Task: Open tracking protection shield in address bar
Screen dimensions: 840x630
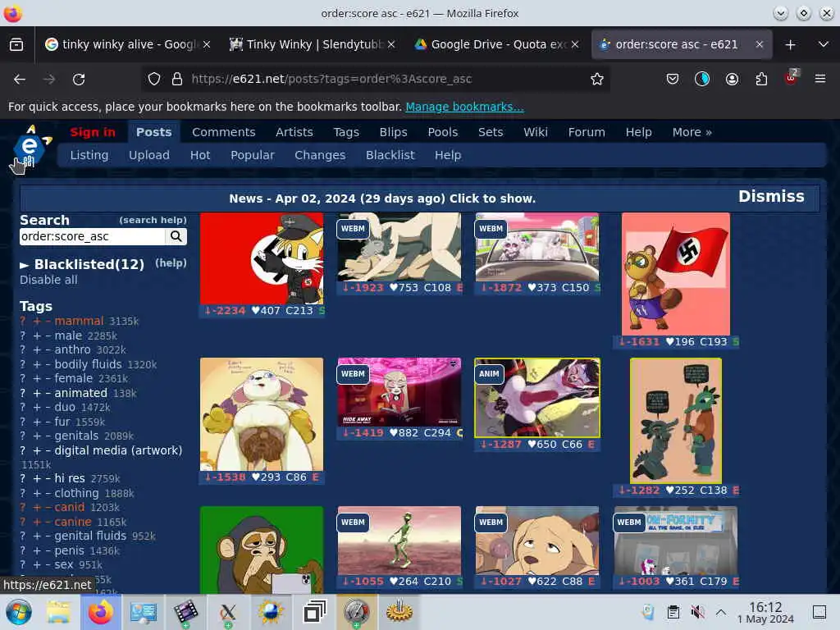Action: tap(154, 80)
